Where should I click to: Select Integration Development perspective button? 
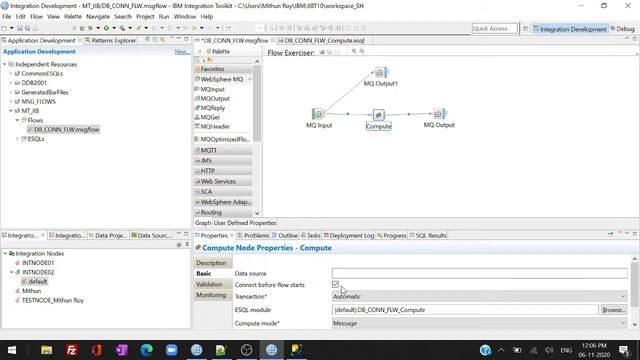[x=570, y=29]
